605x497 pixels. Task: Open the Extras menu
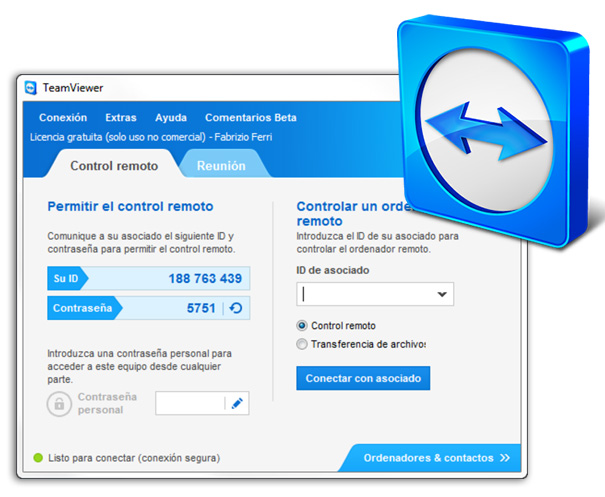121,117
